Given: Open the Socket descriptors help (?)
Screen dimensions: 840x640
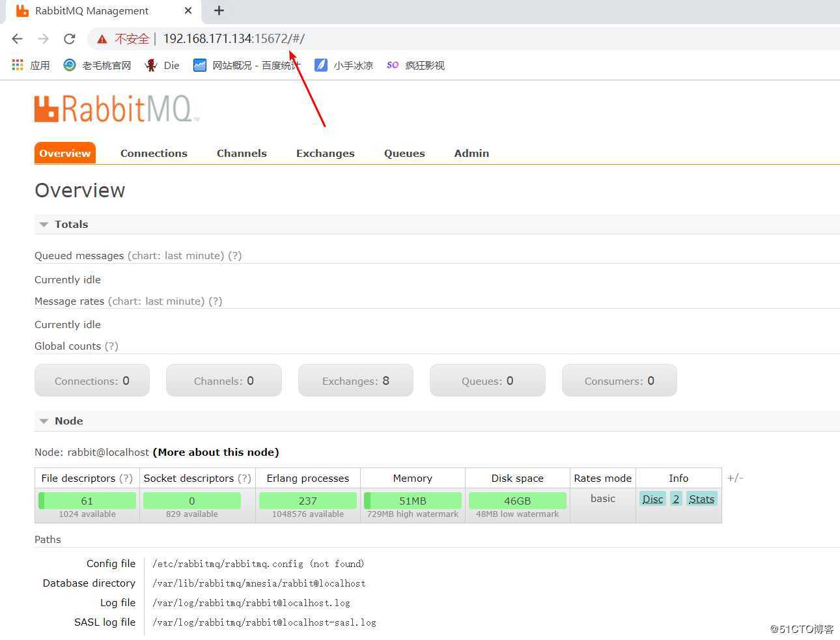Looking at the screenshot, I should tap(244, 478).
